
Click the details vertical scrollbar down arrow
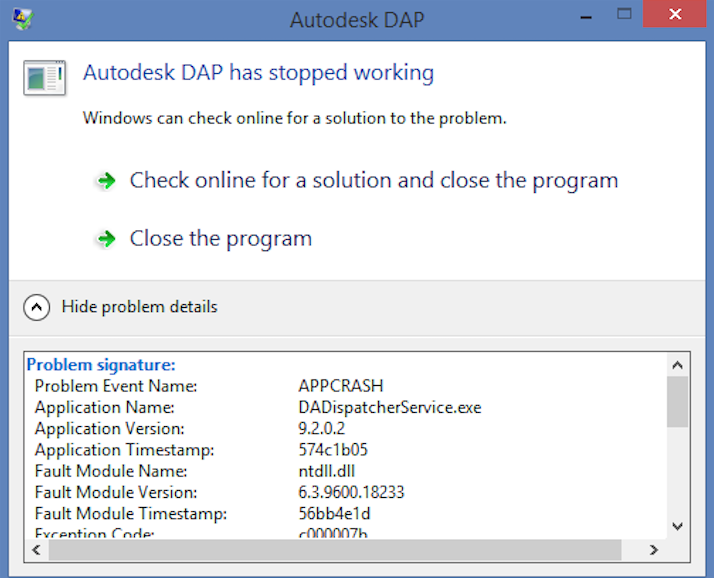click(x=677, y=526)
